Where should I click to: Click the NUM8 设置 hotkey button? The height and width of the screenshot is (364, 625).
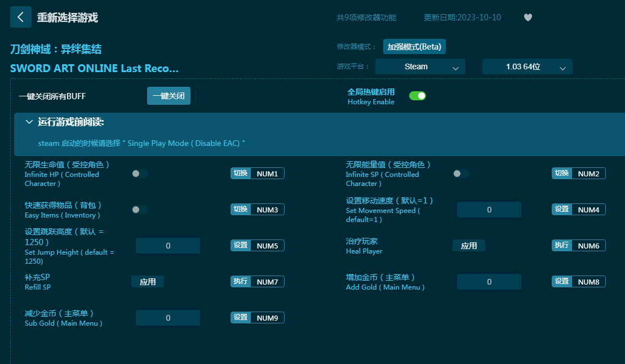click(x=578, y=282)
